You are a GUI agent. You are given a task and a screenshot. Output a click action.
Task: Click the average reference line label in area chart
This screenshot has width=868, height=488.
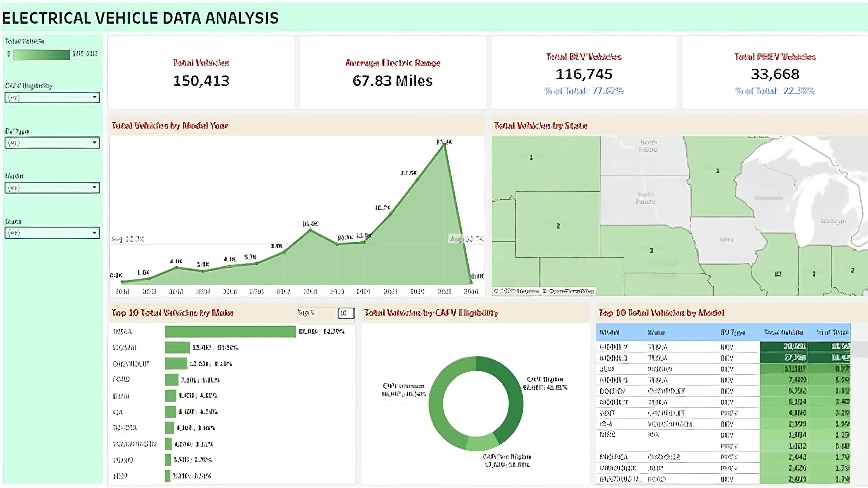click(128, 239)
